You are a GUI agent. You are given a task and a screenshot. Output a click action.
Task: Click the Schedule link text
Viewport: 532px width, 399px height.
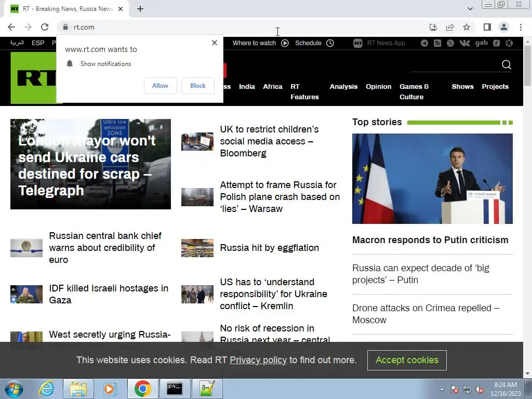(x=308, y=43)
